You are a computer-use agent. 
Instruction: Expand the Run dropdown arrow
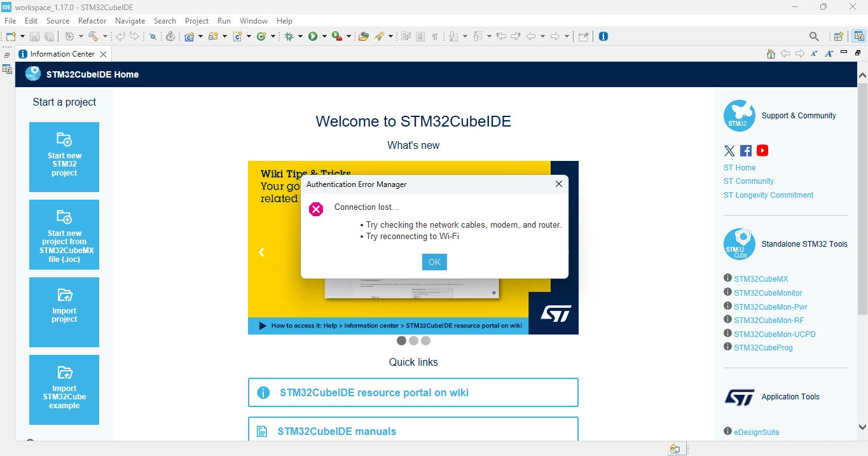[324, 36]
